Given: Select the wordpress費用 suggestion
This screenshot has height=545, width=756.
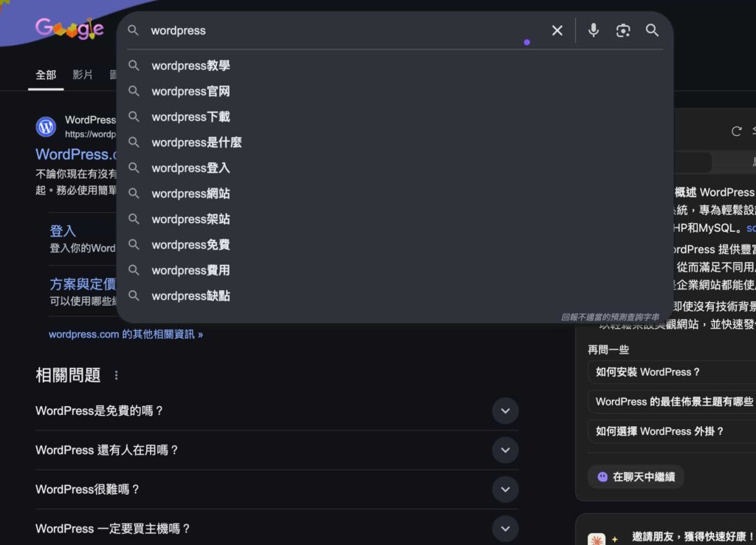Looking at the screenshot, I should [x=395, y=270].
